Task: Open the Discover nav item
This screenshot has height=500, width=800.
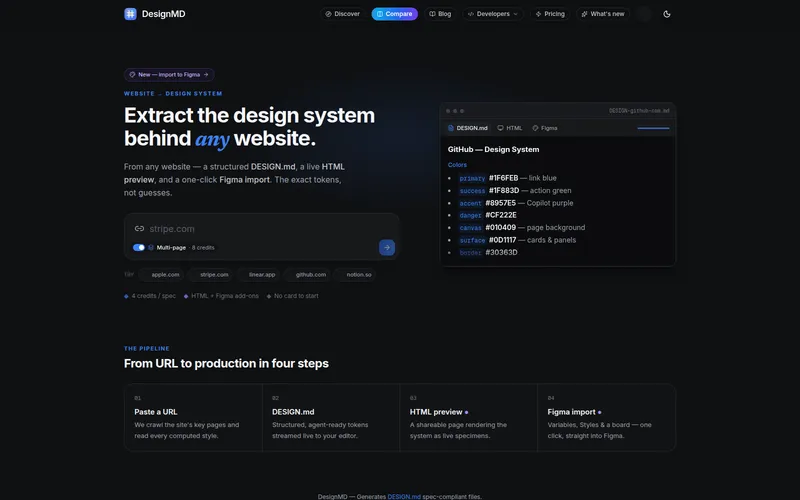Action: click(343, 14)
